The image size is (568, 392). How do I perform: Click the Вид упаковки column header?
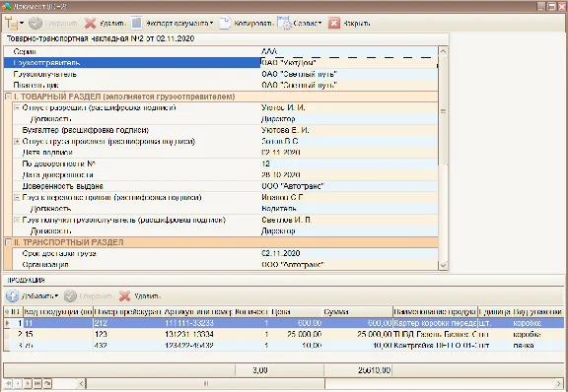pyautogui.click(x=537, y=311)
